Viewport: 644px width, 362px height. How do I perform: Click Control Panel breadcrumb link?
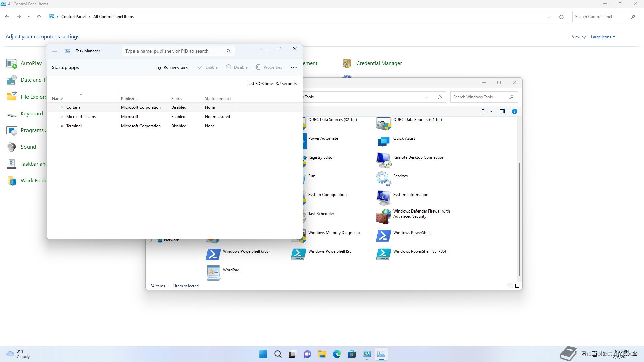[73, 17]
